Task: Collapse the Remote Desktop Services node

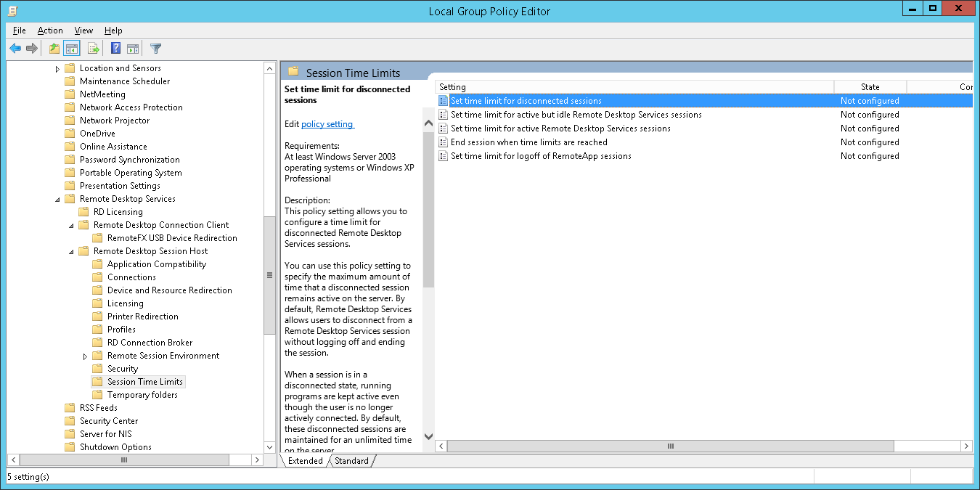Action: [57, 199]
